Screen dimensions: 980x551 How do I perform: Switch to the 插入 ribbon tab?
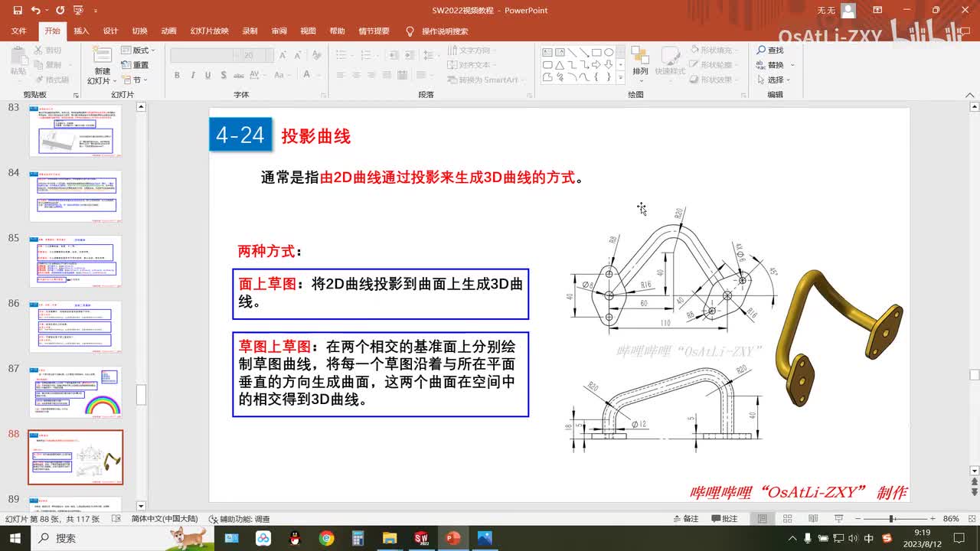(81, 31)
